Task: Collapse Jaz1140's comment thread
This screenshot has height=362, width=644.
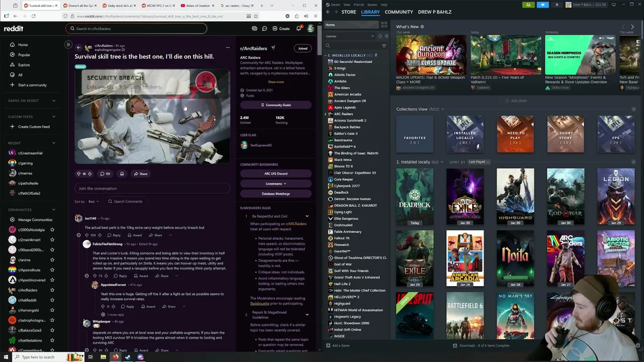Action: 78,235
